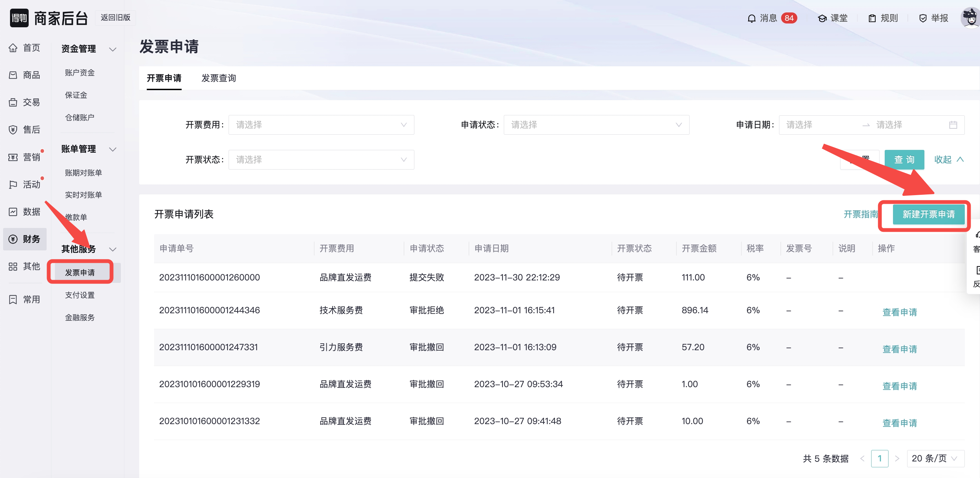View application for order 20231101600001247331
The image size is (980, 478).
(899, 349)
